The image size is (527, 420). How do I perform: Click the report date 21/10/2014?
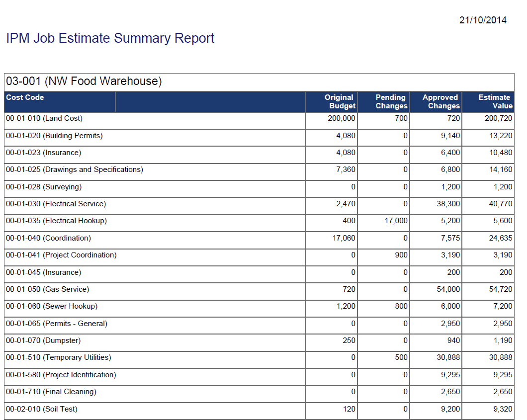tap(483, 20)
